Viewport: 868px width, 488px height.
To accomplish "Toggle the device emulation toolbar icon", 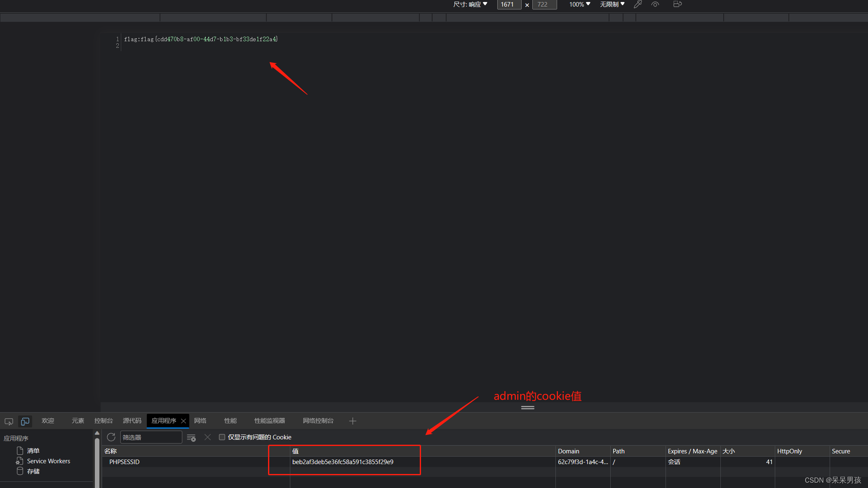I will [25, 421].
